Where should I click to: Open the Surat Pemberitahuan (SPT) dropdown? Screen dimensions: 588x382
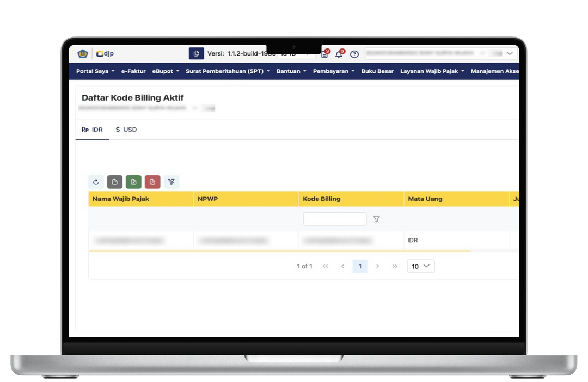[x=228, y=71]
